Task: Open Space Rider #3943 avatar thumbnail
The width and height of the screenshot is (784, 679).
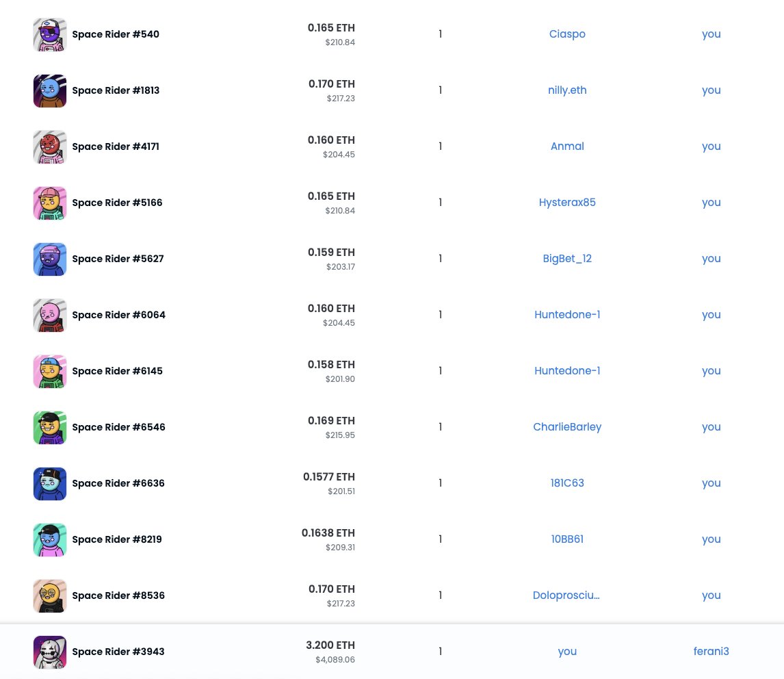Action: tap(49, 652)
